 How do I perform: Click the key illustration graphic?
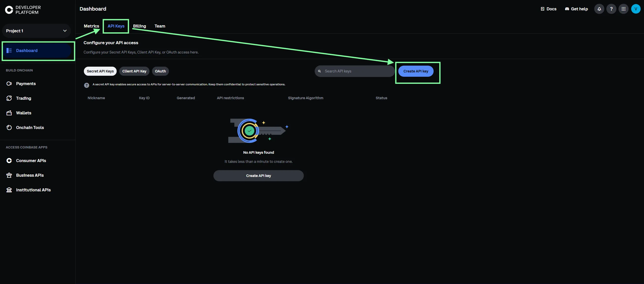point(258,131)
